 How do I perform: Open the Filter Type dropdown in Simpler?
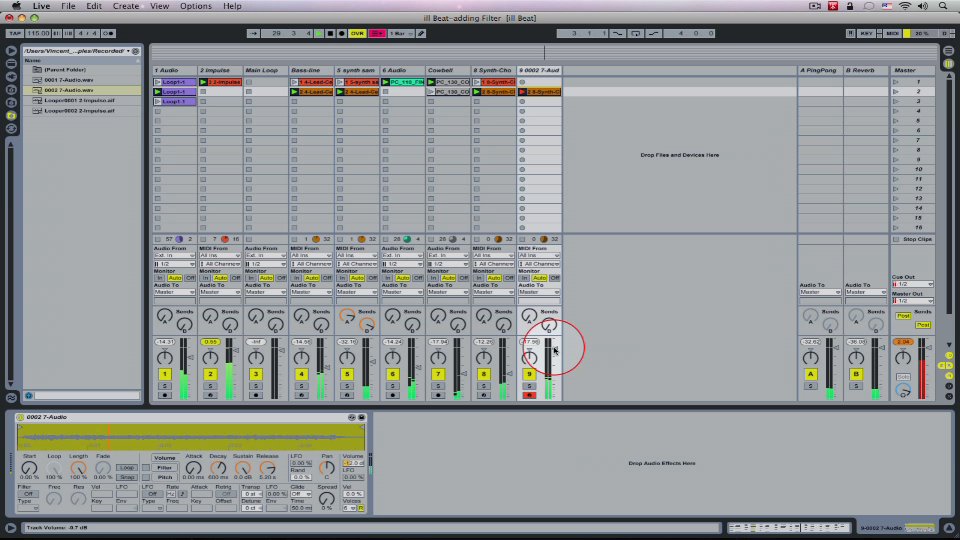click(28, 508)
